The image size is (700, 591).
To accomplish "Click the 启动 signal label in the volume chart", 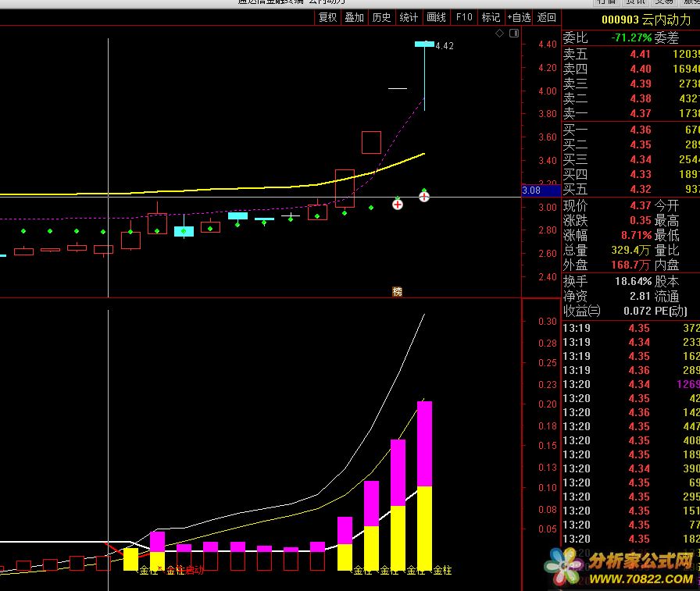I will coord(194,571).
